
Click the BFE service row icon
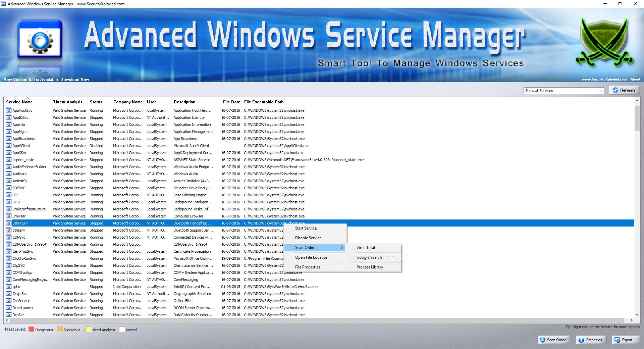click(9, 195)
